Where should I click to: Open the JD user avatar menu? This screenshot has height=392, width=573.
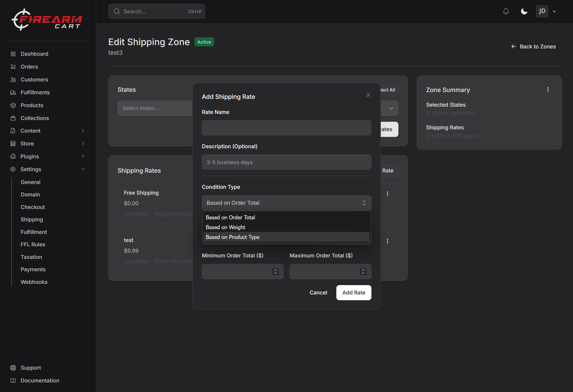(x=542, y=11)
